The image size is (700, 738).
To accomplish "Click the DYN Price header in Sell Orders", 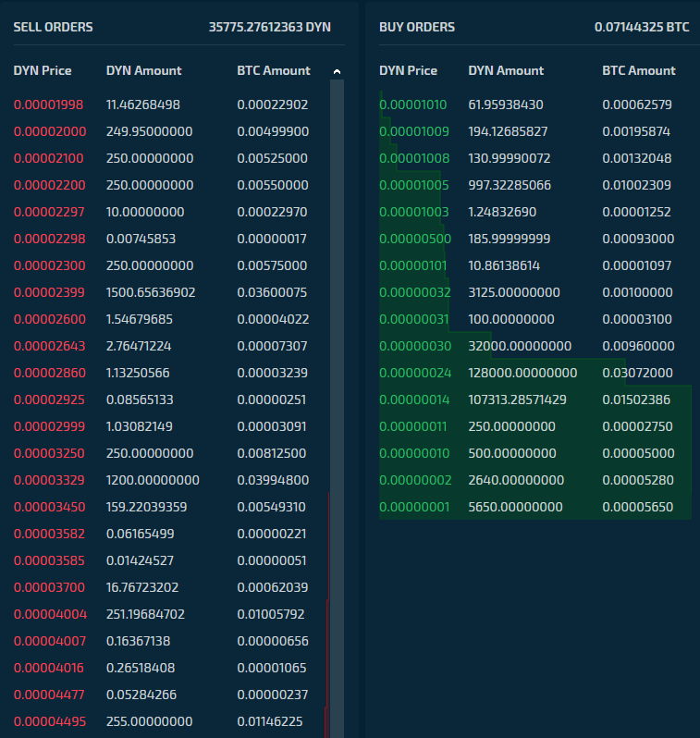I will coord(43,70).
